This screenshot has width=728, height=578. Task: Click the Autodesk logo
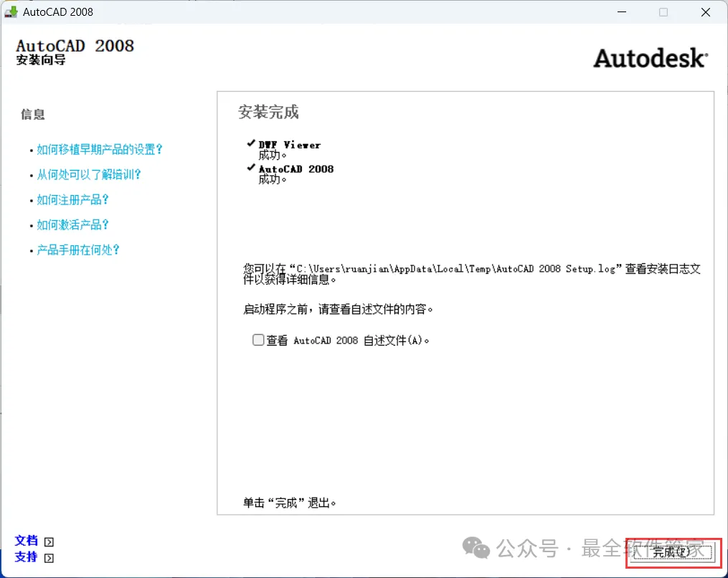coord(651,59)
